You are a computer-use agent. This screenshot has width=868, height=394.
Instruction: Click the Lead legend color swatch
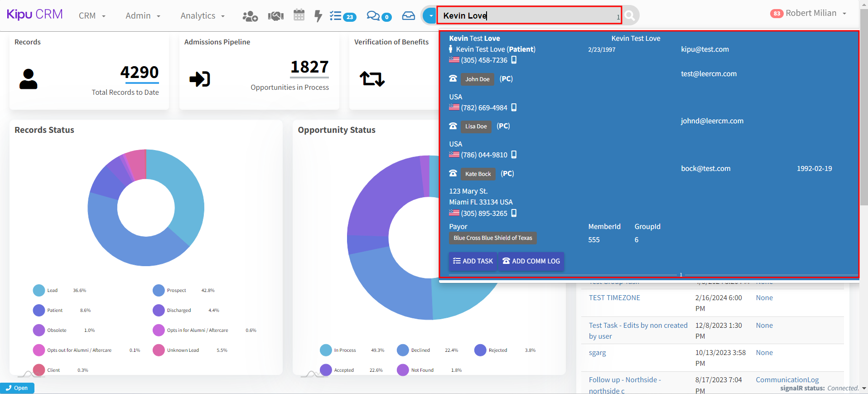tap(39, 291)
